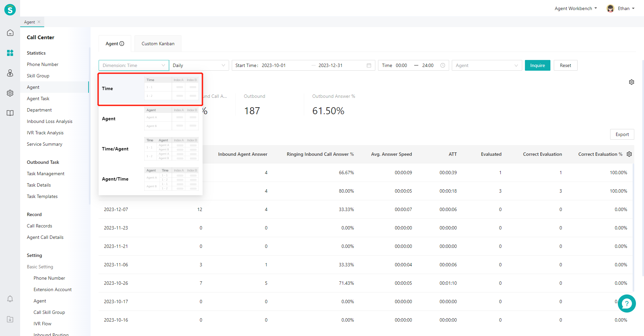Viewport: 644px width, 336px height.
Task: Close the Agent page tab
Action: point(39,22)
